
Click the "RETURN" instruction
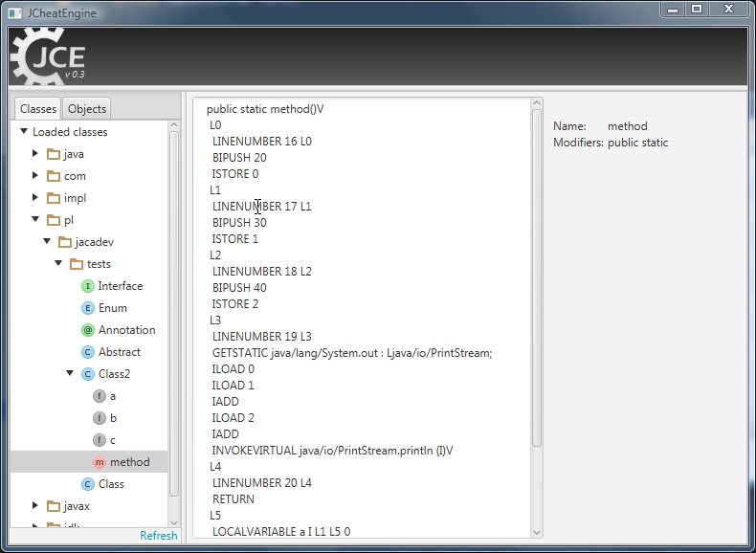(x=233, y=499)
